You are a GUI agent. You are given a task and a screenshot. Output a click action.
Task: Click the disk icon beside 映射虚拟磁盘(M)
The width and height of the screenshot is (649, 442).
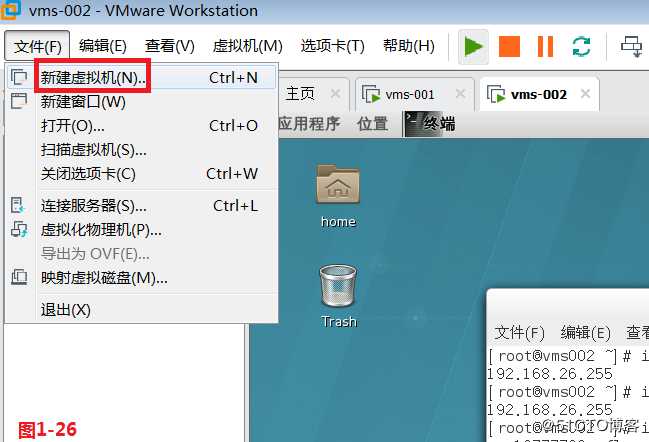(19, 277)
